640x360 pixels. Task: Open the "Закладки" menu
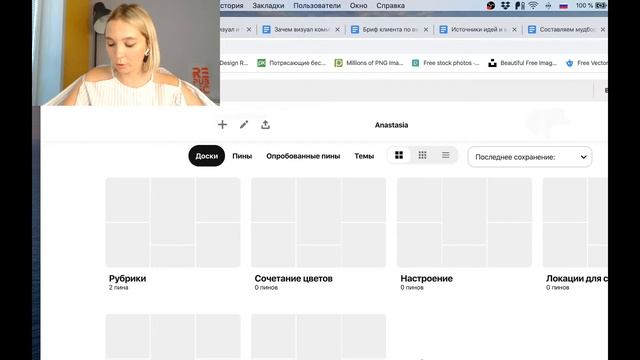coord(268,5)
